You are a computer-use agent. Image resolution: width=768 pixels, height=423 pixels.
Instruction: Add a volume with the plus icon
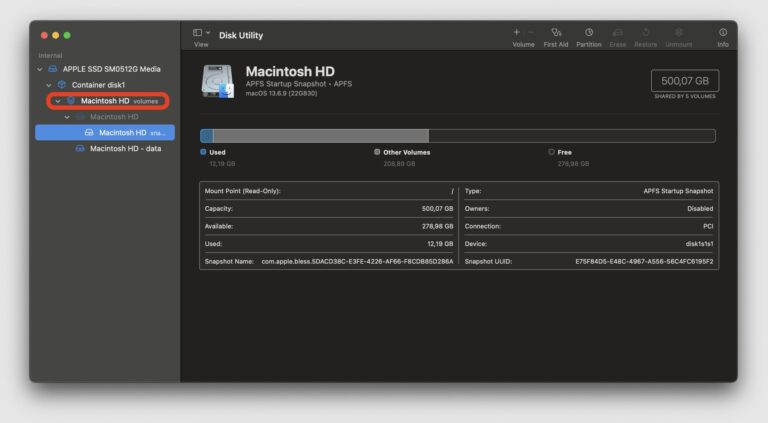(x=516, y=32)
